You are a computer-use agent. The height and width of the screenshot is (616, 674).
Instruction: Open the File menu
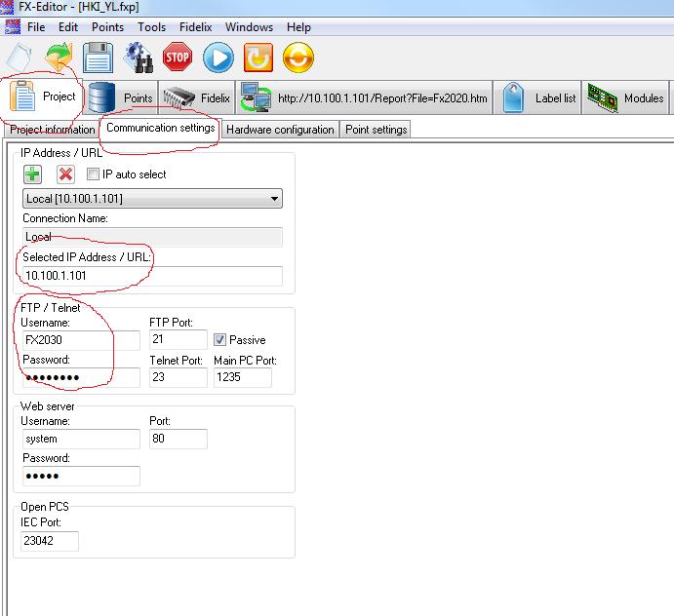(36, 27)
